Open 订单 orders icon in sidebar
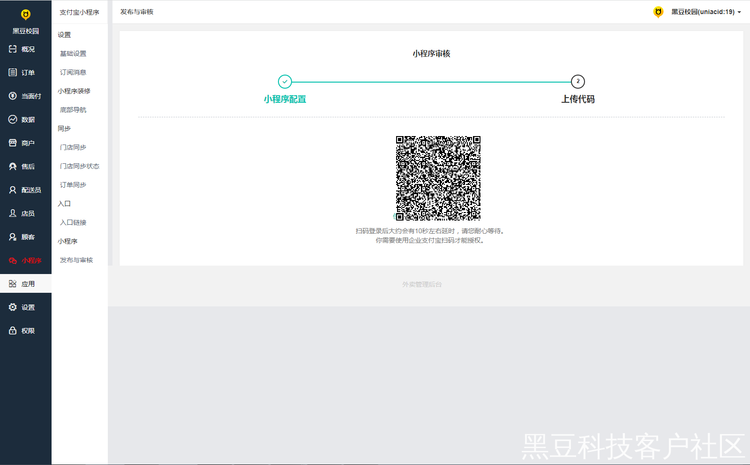 [x=13, y=72]
